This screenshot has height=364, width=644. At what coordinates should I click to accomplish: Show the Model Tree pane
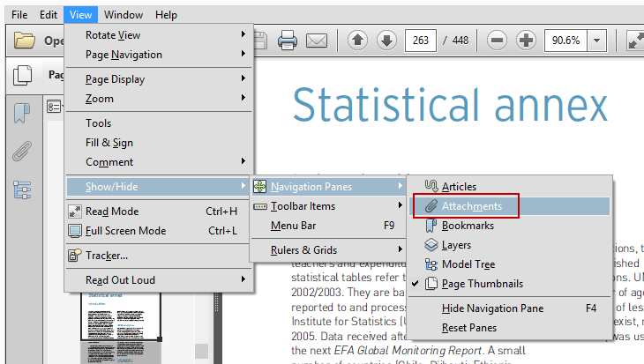pyautogui.click(x=510, y=264)
